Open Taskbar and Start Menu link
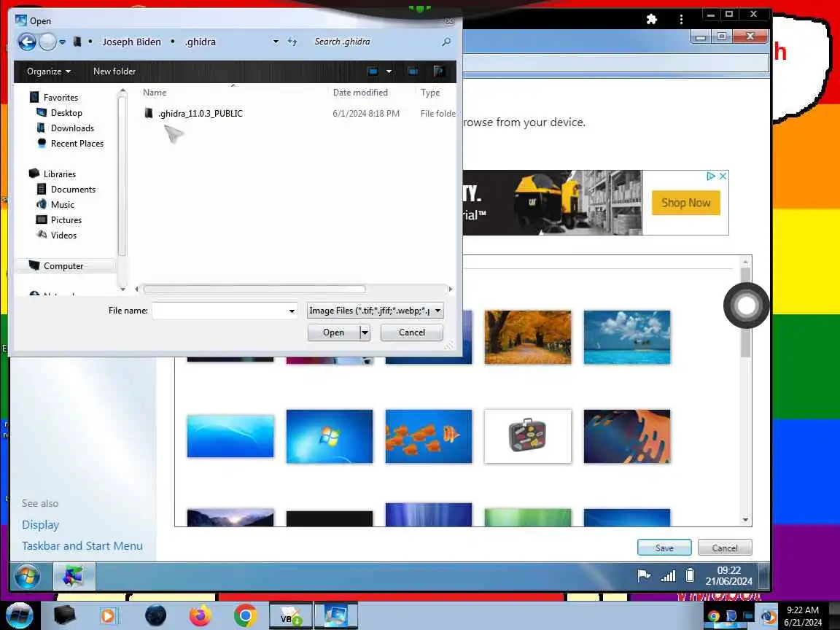Screen dimensions: 840x630 coord(82,546)
